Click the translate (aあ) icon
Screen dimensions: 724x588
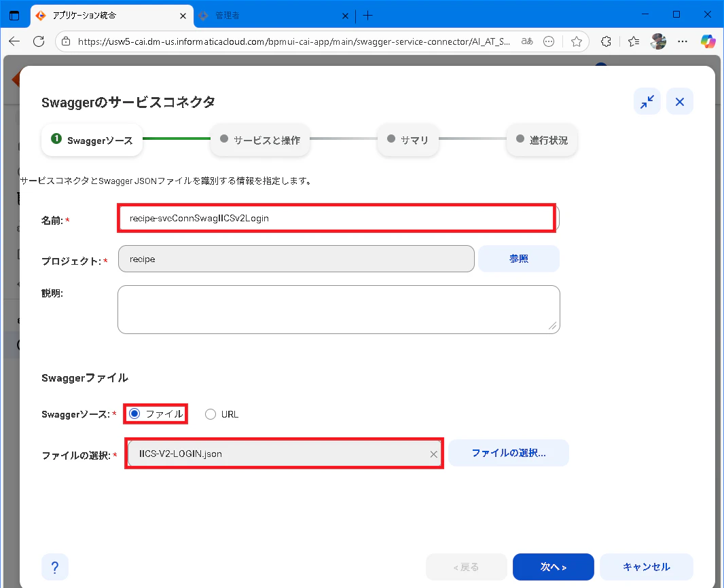527,41
